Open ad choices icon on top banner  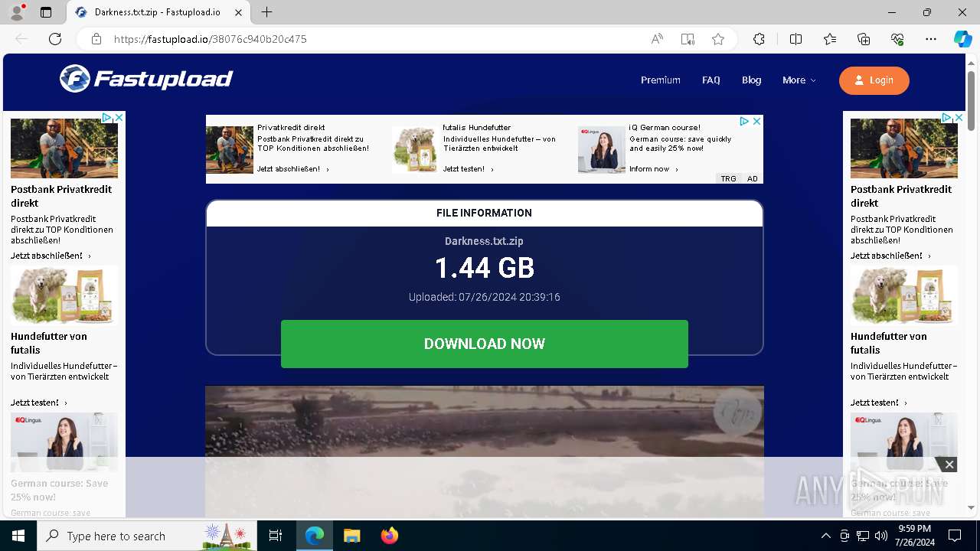744,121
